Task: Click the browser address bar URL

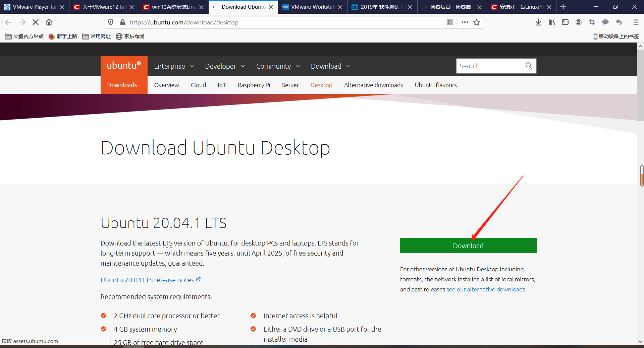Action: click(184, 22)
